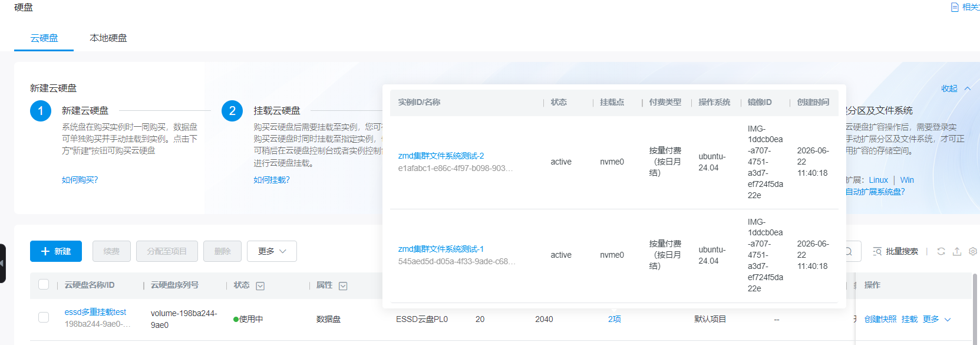The width and height of the screenshot is (980, 345).
Task: Click the 实例ID/名称 column header in popup
Action: (x=419, y=102)
